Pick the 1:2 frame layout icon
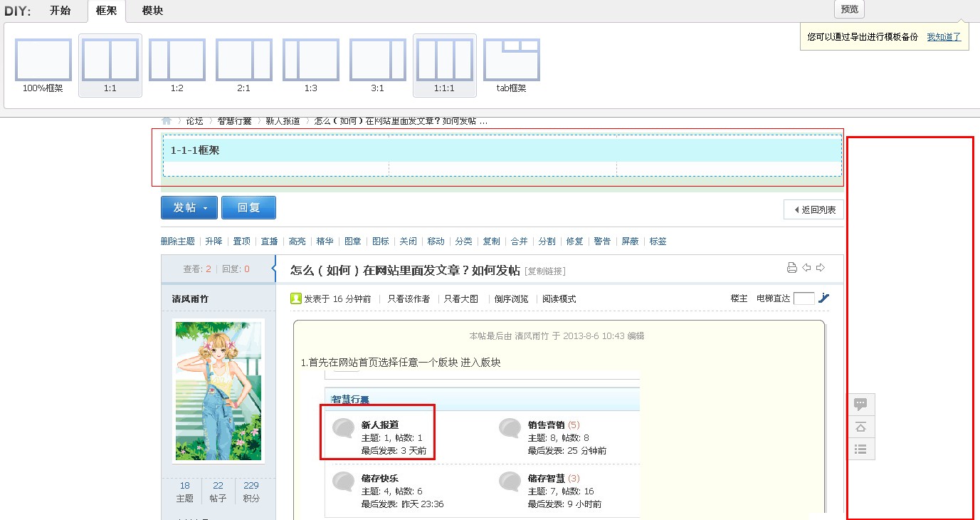 click(x=177, y=60)
